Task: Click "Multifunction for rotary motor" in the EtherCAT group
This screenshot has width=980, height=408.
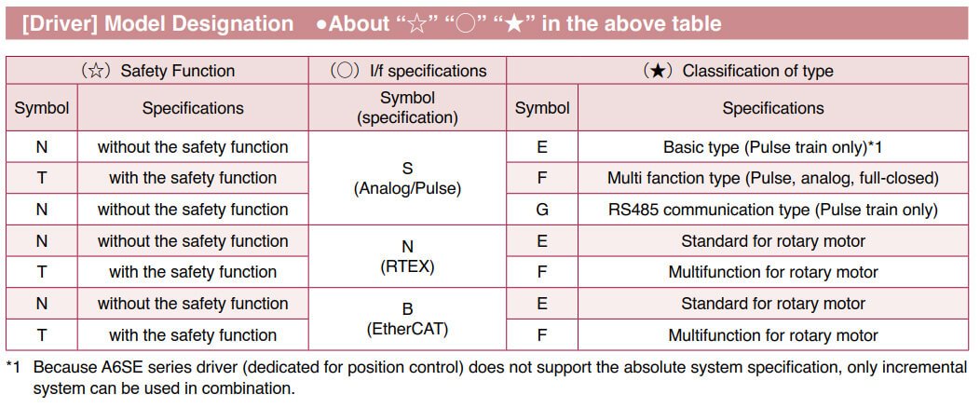Action: tap(772, 335)
